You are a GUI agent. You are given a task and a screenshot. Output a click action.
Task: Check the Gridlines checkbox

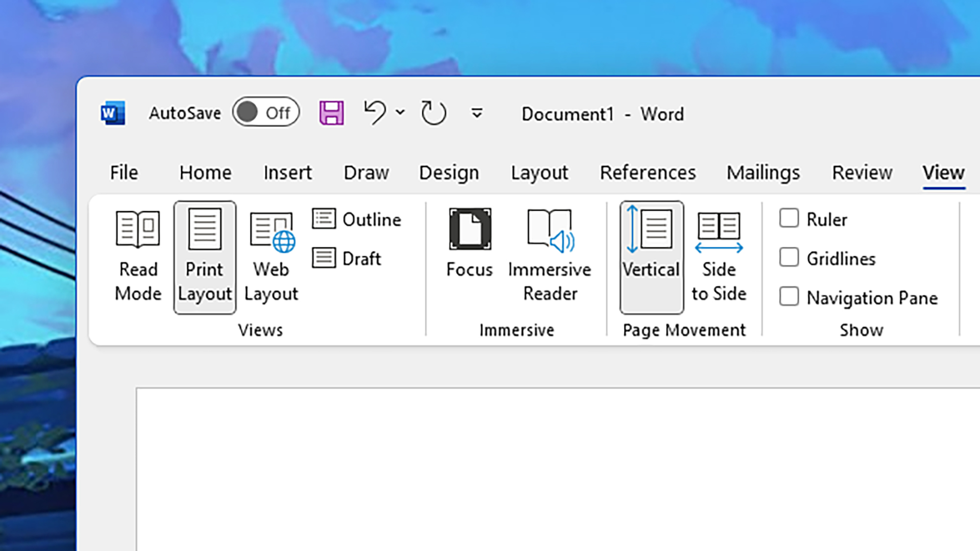789,258
